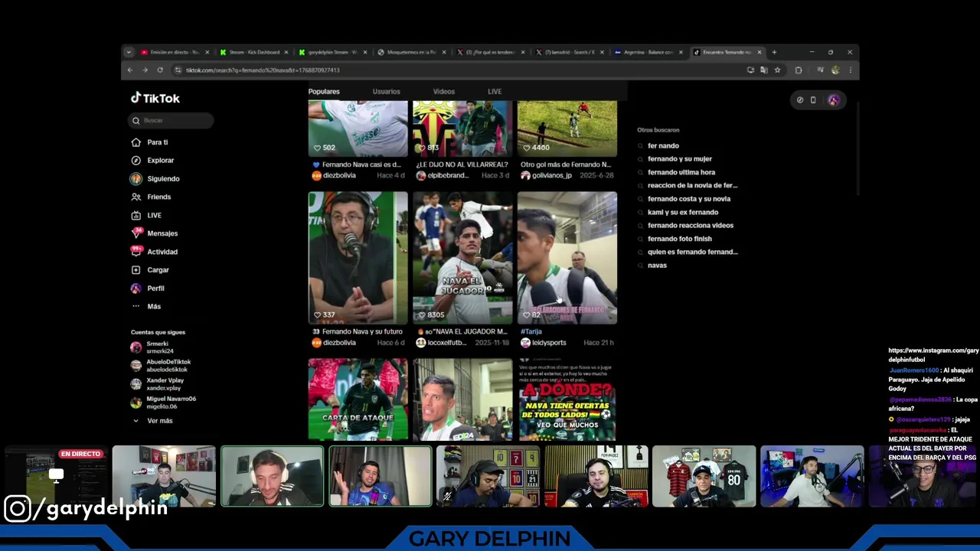This screenshot has height=551, width=980.
Task: Open video with 502 likes
Action: pyautogui.click(x=358, y=129)
